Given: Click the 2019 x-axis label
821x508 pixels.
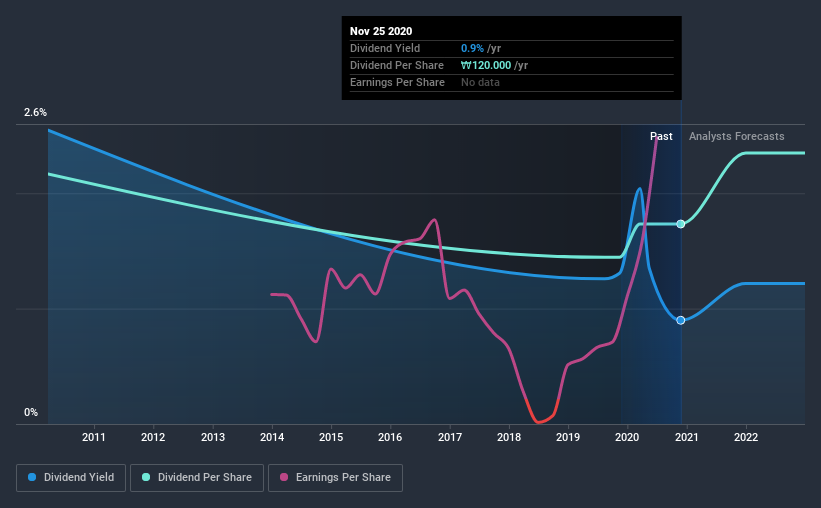Looking at the screenshot, I should [568, 437].
